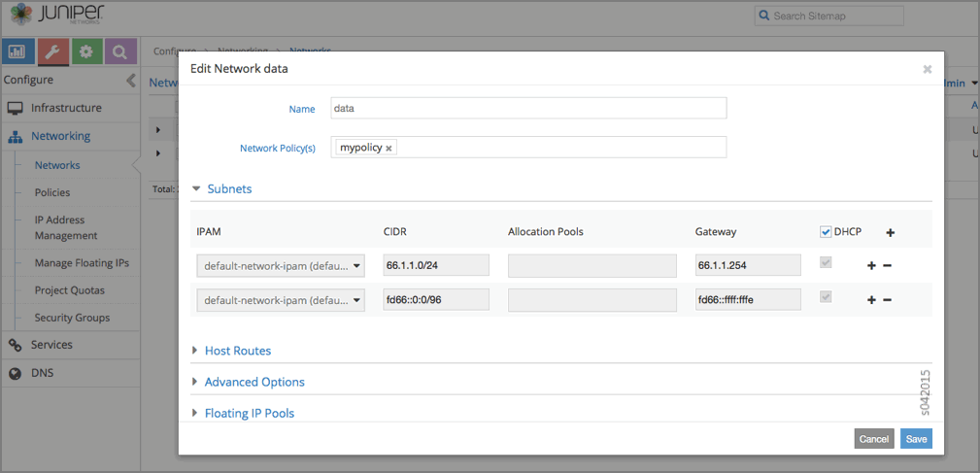
Task: Open IPAM dropdown for 66.1.1.0/24 row
Action: 281,265
